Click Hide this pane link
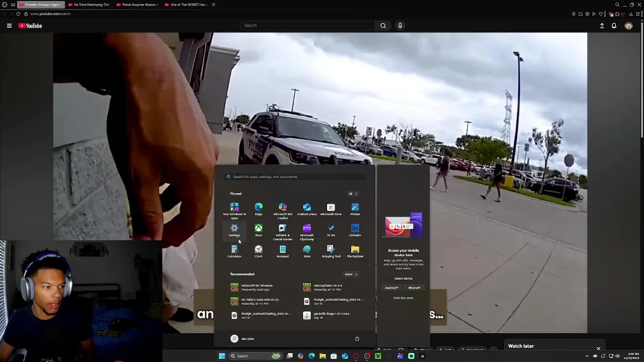 click(x=403, y=298)
